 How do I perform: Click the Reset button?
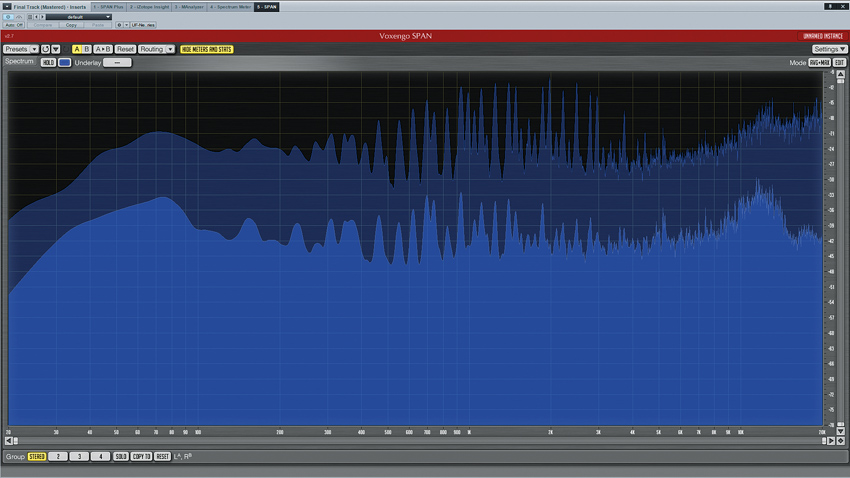click(125, 49)
